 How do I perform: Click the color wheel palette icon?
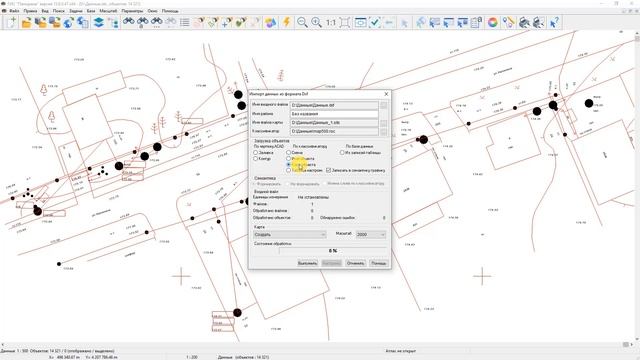[x=493, y=22]
